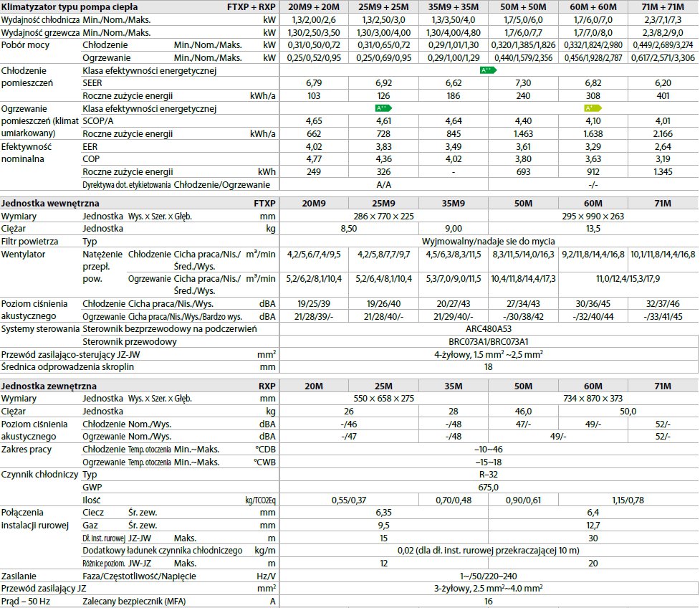Click indoor unit weight '13,5'
The width and height of the screenshot is (700, 608).
point(593,229)
